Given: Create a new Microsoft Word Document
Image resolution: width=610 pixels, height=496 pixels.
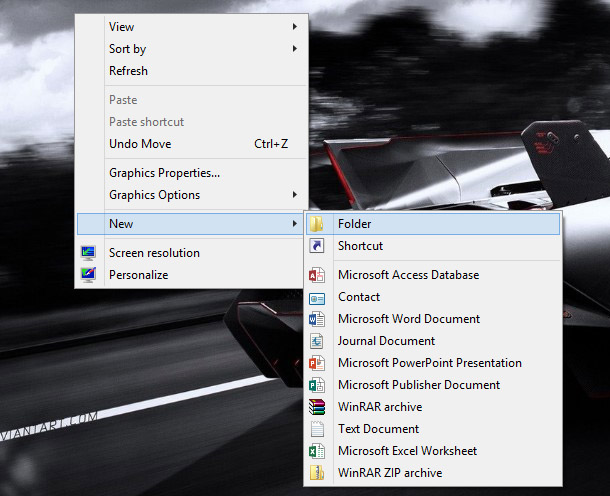Looking at the screenshot, I should tap(433, 319).
